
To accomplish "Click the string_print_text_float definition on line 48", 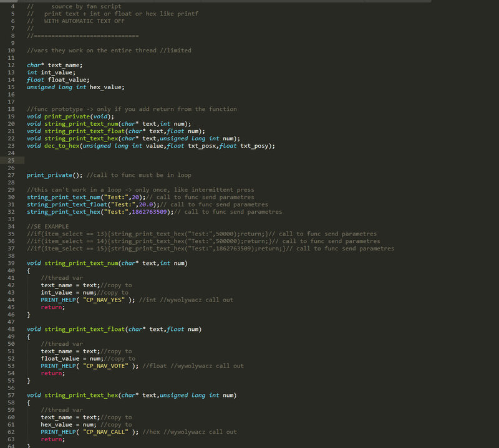I will coord(84,329).
